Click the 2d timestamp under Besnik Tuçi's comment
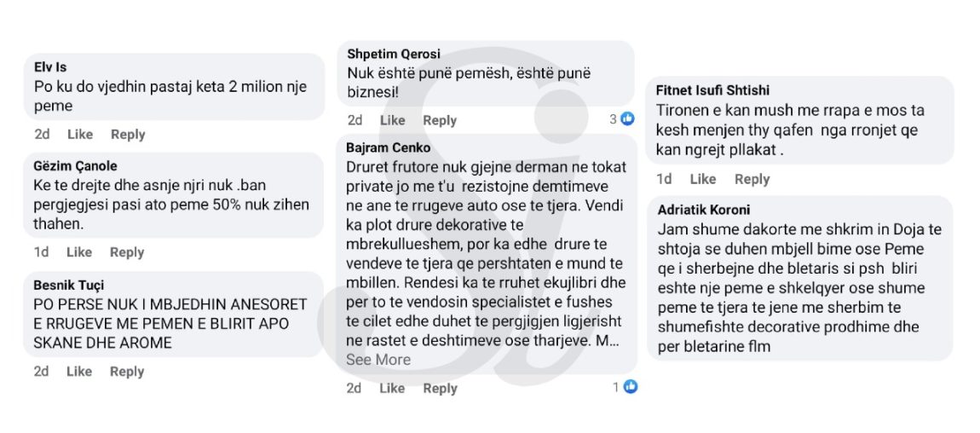The height and width of the screenshot is (433, 980). [x=42, y=371]
